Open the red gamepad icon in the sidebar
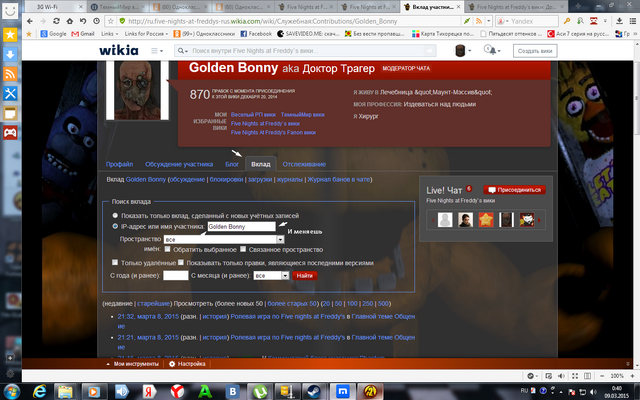Viewport: 640px width, 400px height. tap(10, 133)
